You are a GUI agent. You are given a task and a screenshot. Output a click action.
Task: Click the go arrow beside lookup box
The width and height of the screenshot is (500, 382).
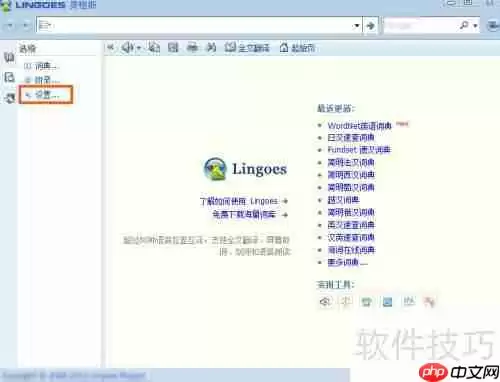[x=370, y=25]
